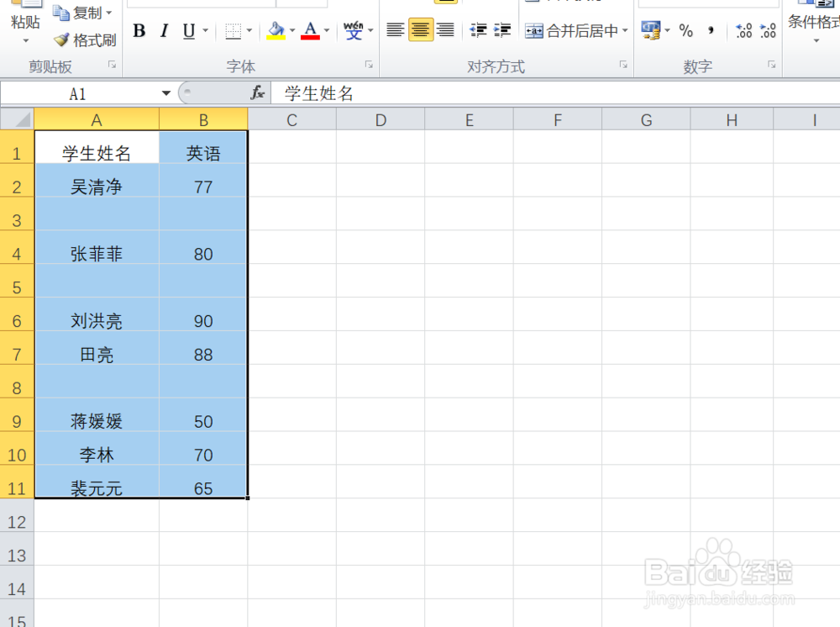Center-align the selected cells
Screen dimensions: 840x627
coord(419,30)
